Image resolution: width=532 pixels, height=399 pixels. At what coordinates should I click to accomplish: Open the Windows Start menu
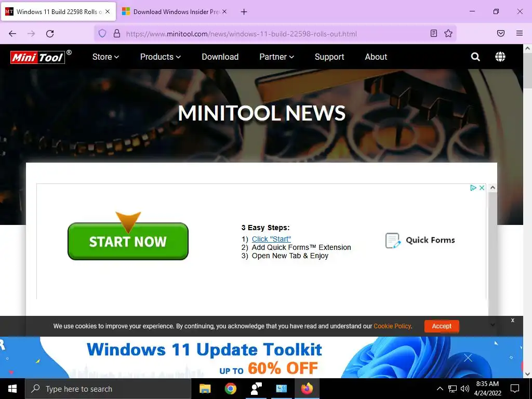[x=12, y=389]
